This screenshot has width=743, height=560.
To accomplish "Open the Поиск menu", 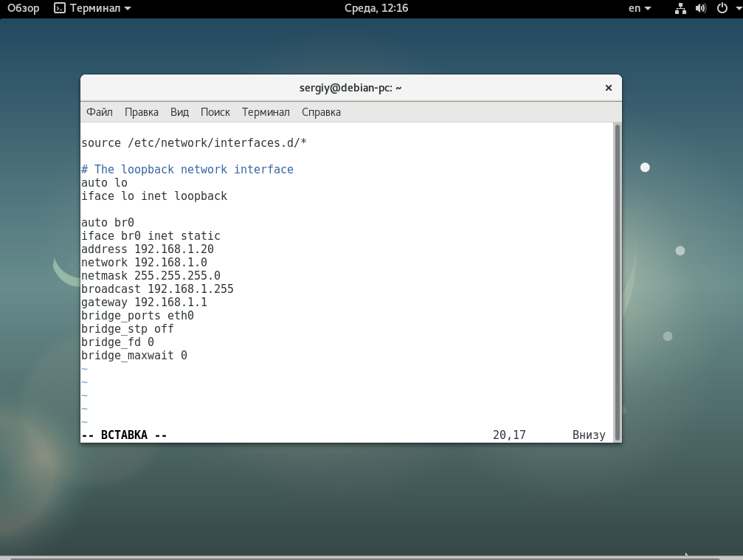I will (215, 112).
